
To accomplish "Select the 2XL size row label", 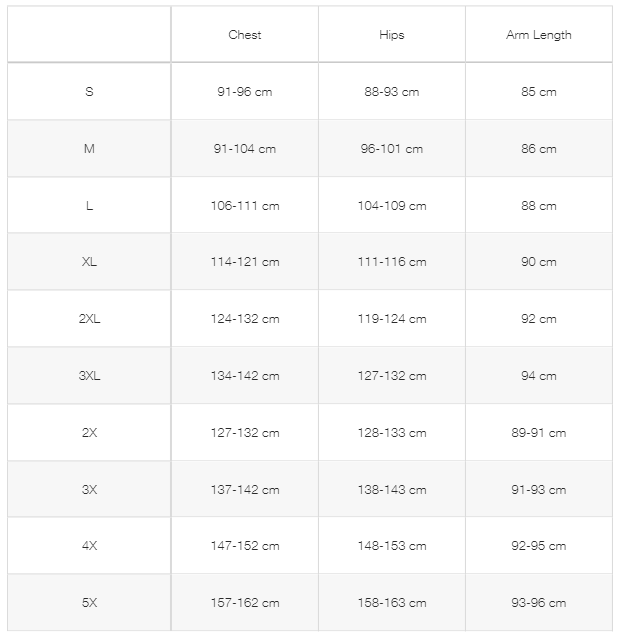I will pyautogui.click(x=89, y=319).
